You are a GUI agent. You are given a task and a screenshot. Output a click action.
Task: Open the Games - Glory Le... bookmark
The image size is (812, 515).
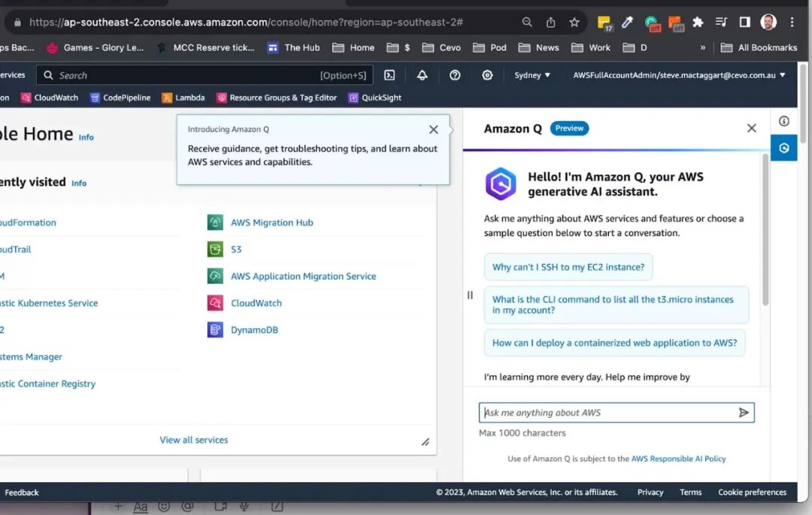(x=95, y=47)
